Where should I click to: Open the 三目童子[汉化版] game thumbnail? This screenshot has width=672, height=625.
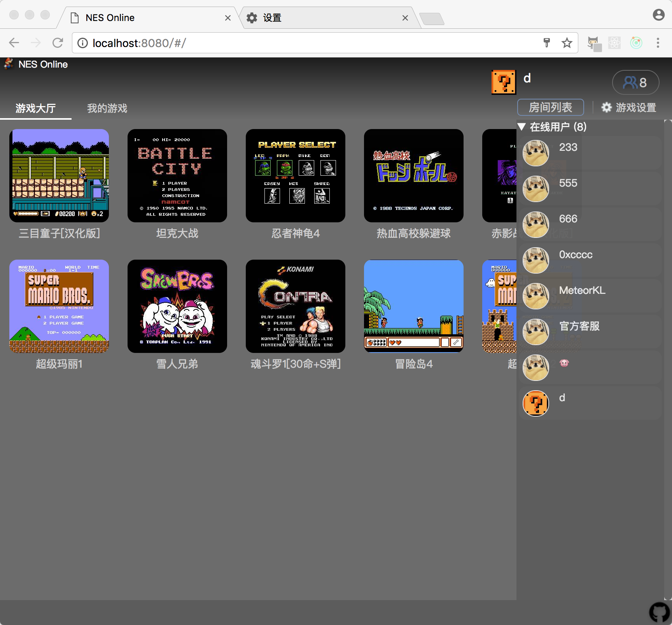coord(59,176)
